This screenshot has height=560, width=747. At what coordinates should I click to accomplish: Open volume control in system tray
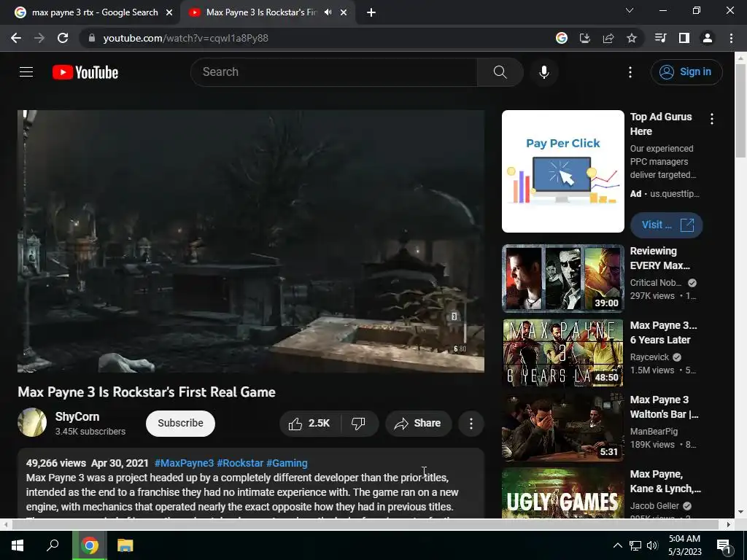[652, 545]
